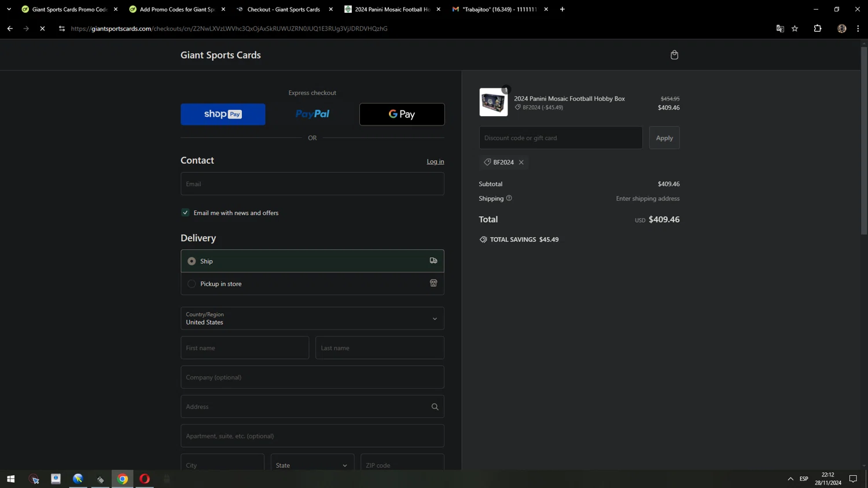Click the total price $409.46

664,220
